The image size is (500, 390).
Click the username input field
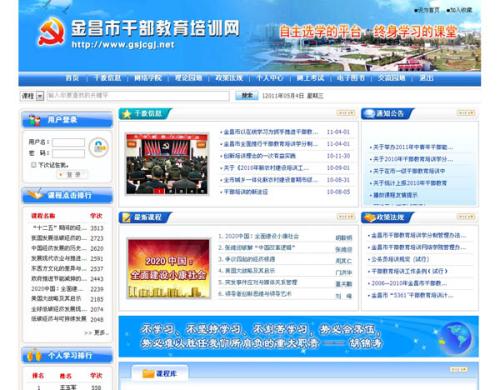[x=68, y=142]
